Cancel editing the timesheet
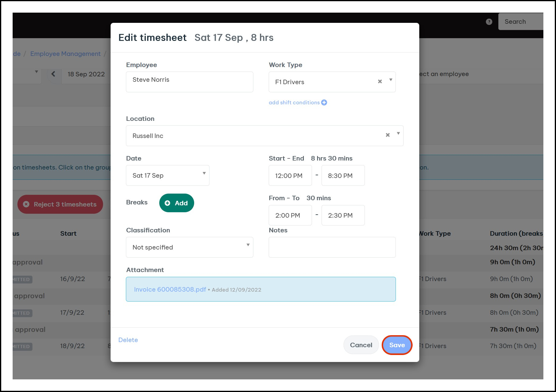The width and height of the screenshot is (556, 392). (361, 345)
